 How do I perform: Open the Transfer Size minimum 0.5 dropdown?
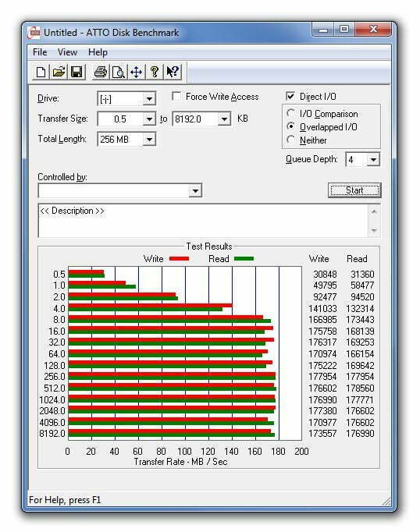(x=149, y=119)
